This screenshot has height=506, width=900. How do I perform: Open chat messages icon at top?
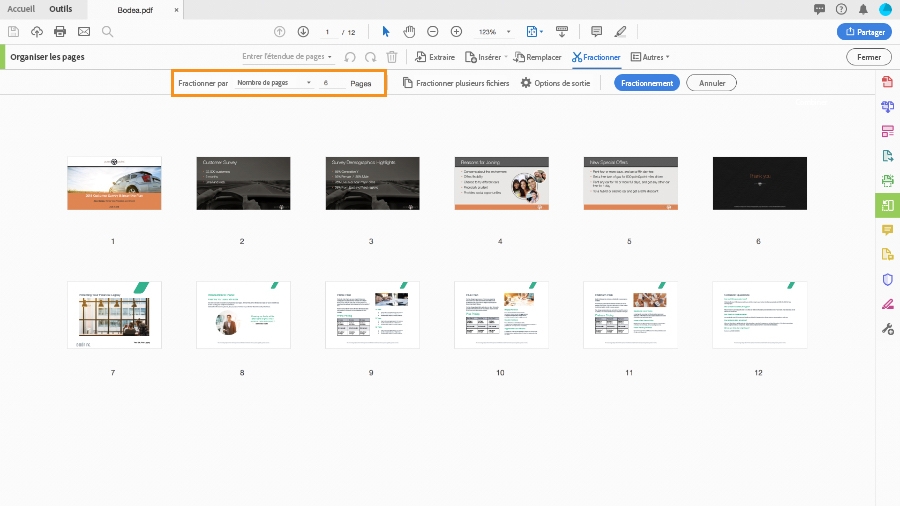pos(820,9)
